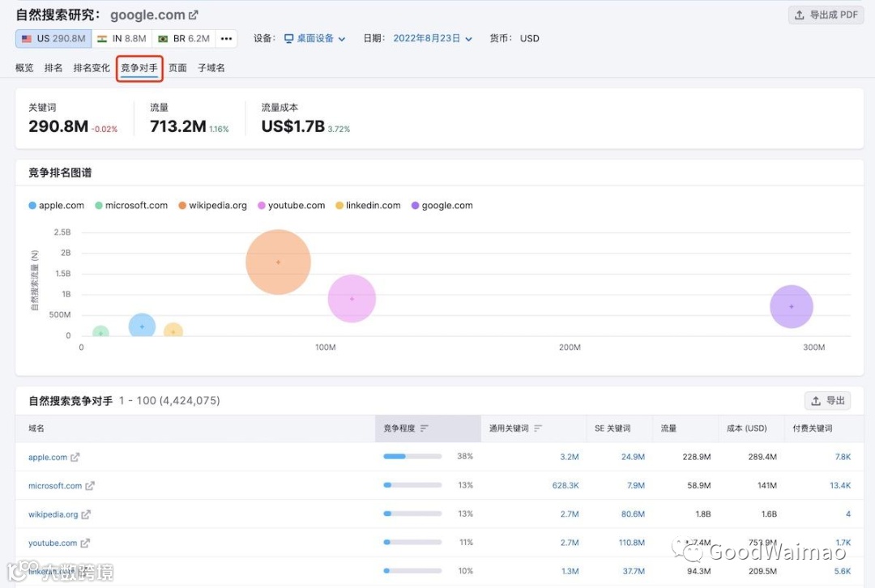Sort by 竞争程度 column icon

pyautogui.click(x=424, y=428)
